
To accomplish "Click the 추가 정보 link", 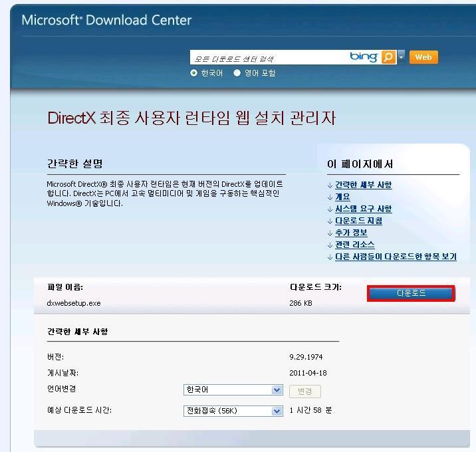I will click(351, 233).
